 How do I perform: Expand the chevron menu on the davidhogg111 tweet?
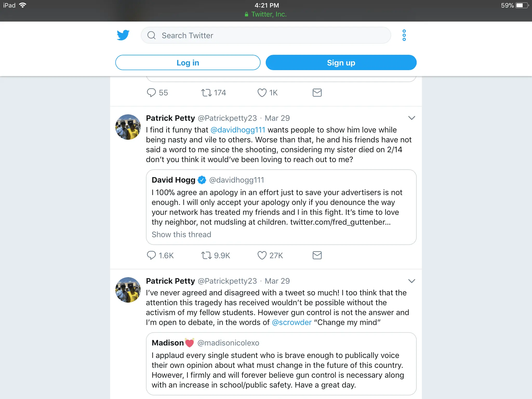pyautogui.click(x=411, y=118)
